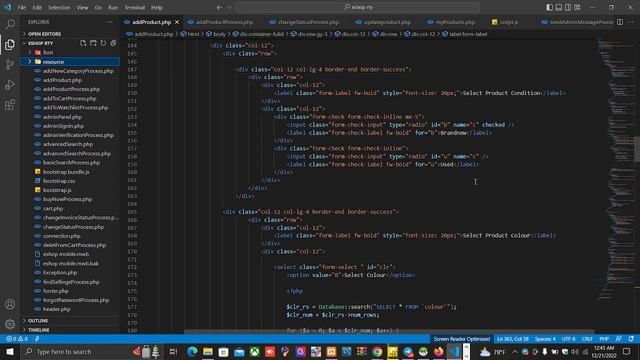Open editor more actions ellipsis

(631, 22)
